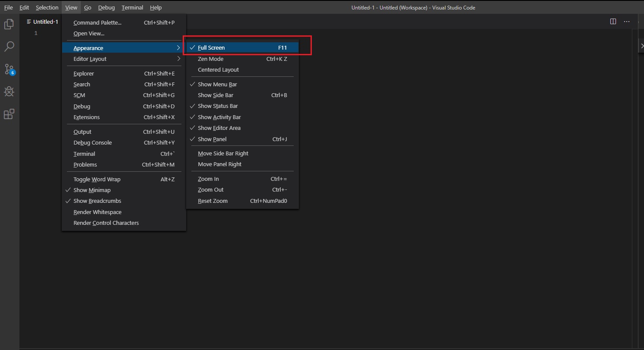The image size is (644, 350).
Task: Select Command Palette... menu entry
Action: tap(124, 23)
